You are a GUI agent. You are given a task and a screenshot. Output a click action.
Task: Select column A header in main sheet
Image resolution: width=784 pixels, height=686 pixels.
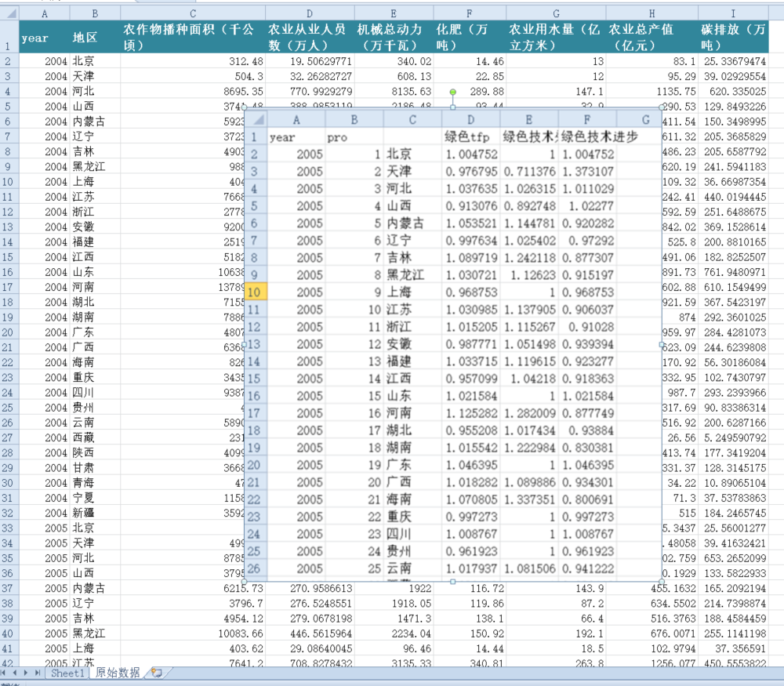click(x=45, y=13)
